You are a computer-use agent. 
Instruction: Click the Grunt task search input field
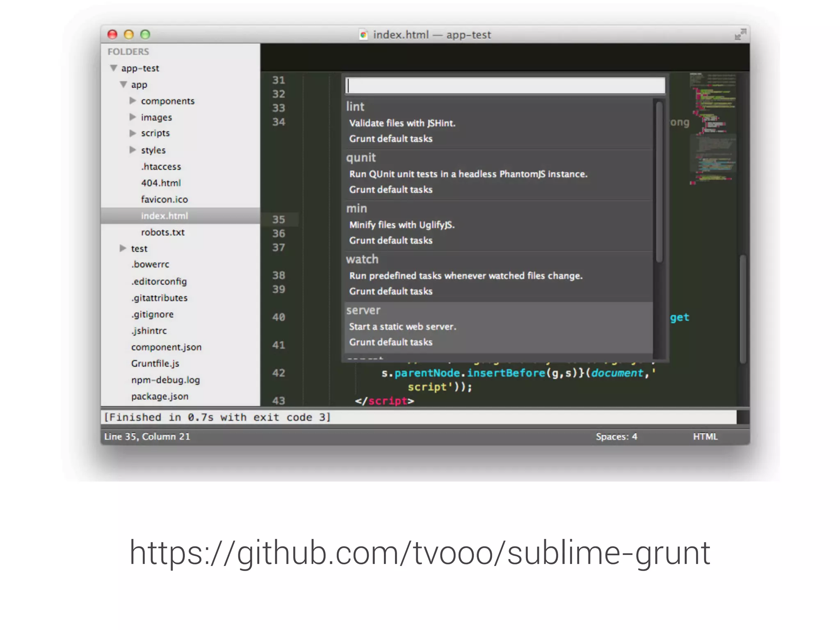coord(505,86)
